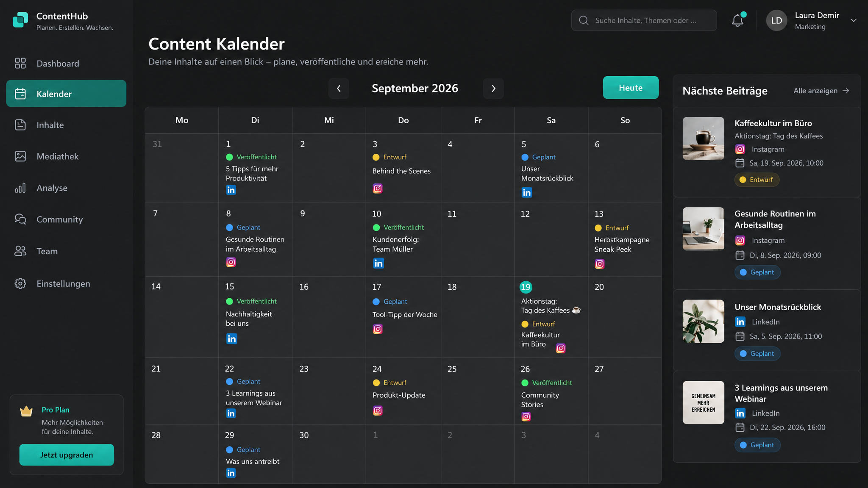
Task: Click the LinkedIn icon on September 1
Action: pyautogui.click(x=231, y=190)
